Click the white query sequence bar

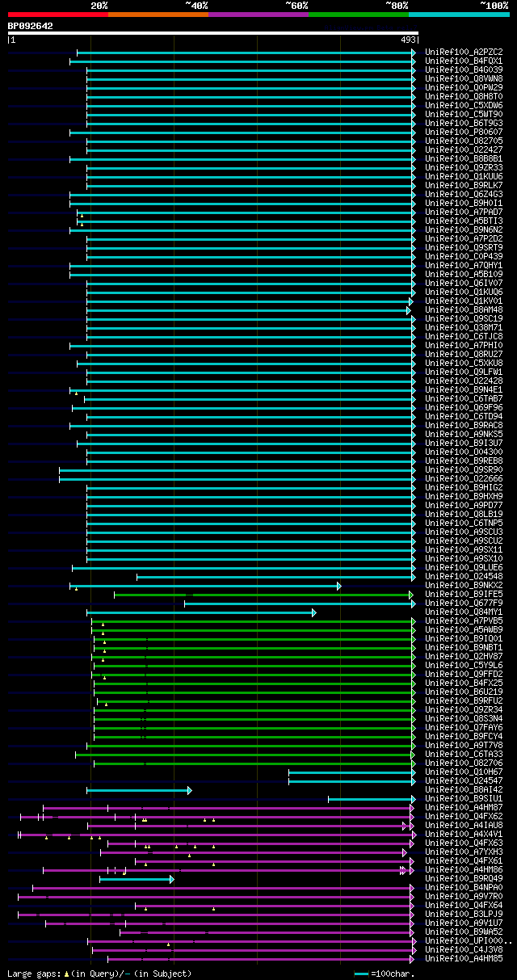(x=213, y=33)
